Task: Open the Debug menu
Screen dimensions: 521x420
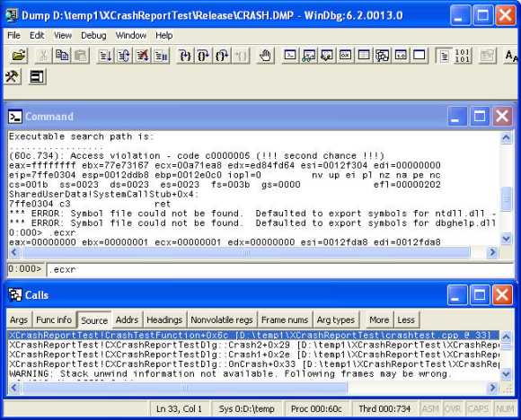Action: [x=93, y=35]
